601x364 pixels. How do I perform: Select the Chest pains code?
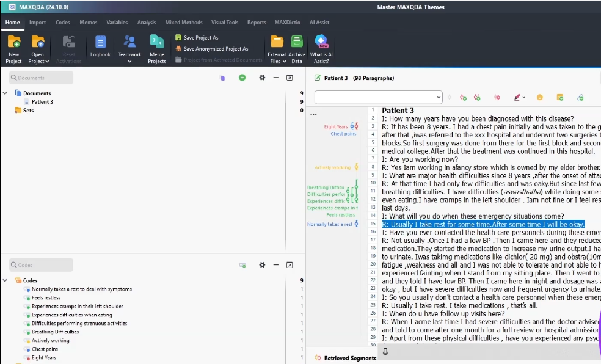(x=44, y=349)
